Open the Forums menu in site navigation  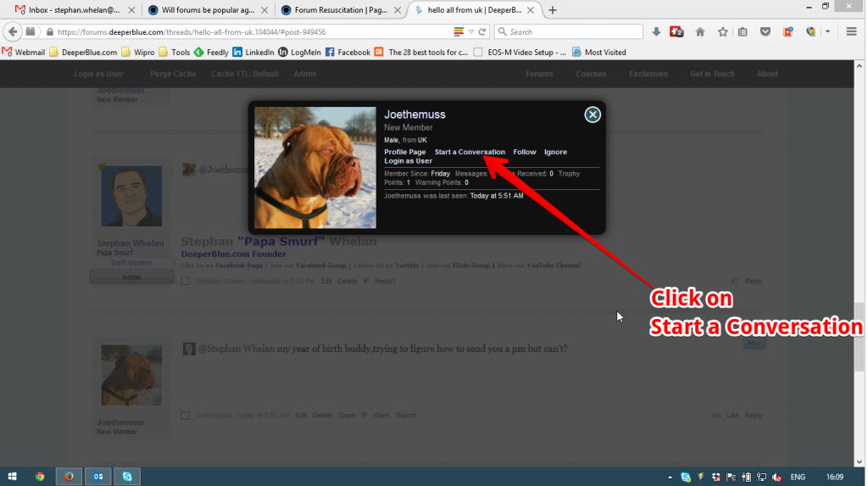click(x=539, y=74)
